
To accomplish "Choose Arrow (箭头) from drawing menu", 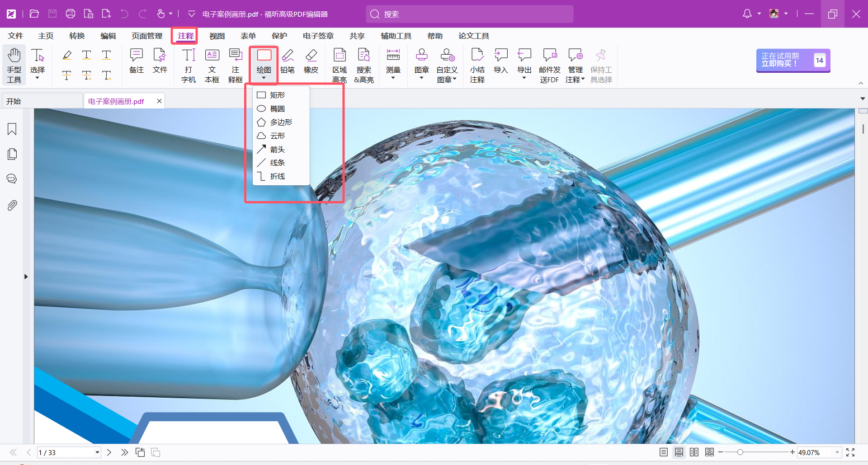I will pos(281,149).
